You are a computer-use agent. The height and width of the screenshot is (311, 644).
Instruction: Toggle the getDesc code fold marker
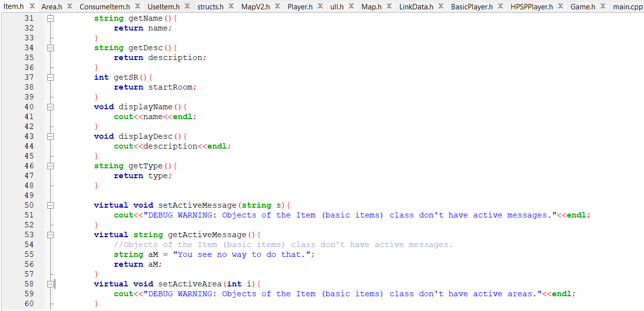point(50,48)
